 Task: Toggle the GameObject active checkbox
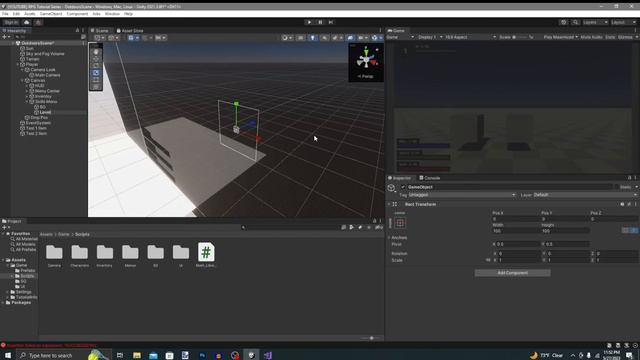[x=403, y=187]
